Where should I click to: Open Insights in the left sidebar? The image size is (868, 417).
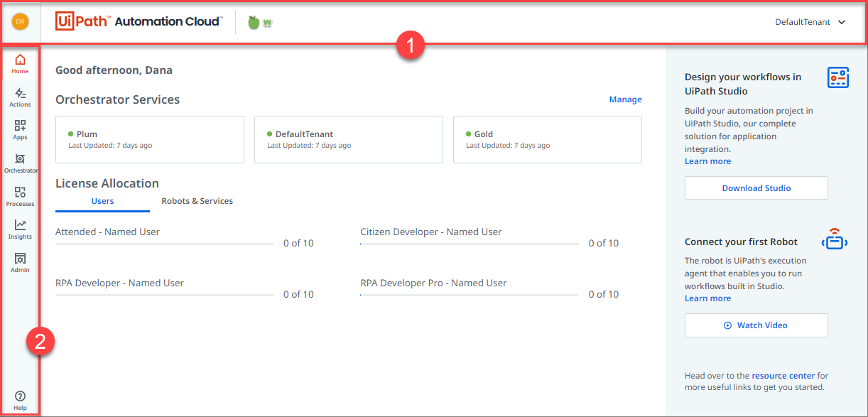(20, 229)
